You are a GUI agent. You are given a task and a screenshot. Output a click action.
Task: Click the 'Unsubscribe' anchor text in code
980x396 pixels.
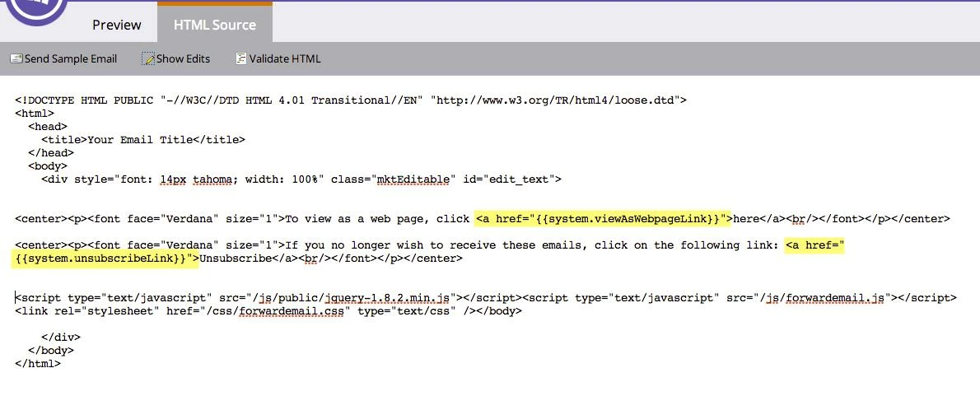click(235, 259)
